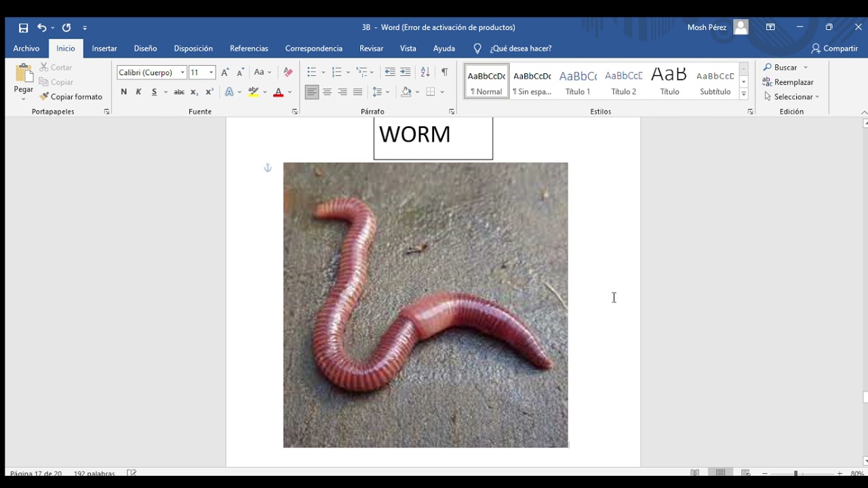868x488 pixels.
Task: Click the ¿Qué desea hacer? search field
Action: pyautogui.click(x=520, y=49)
